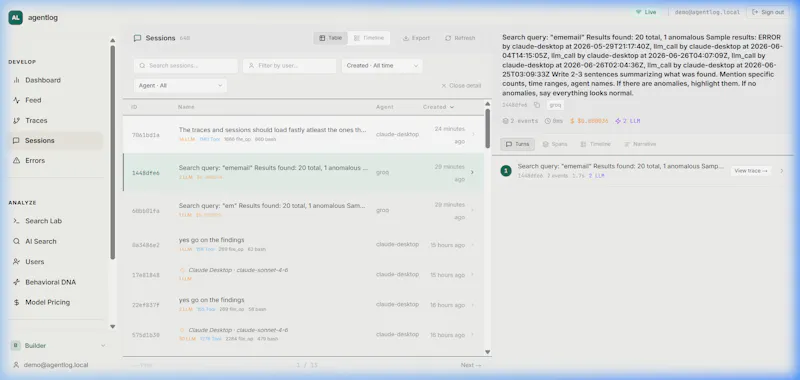The height and width of the screenshot is (380, 800).
Task: Click the Live wifi status indicator
Action: point(645,12)
